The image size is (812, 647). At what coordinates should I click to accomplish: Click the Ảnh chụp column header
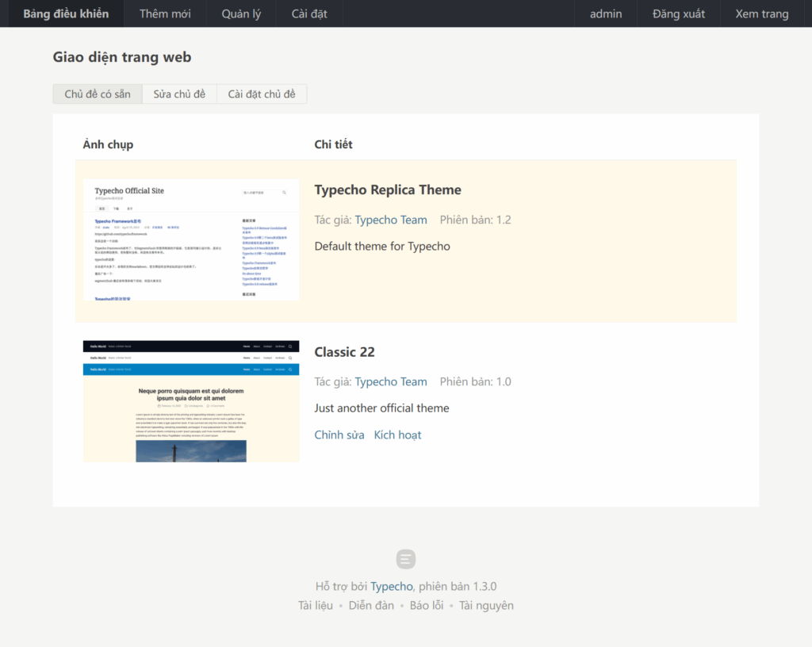(108, 144)
